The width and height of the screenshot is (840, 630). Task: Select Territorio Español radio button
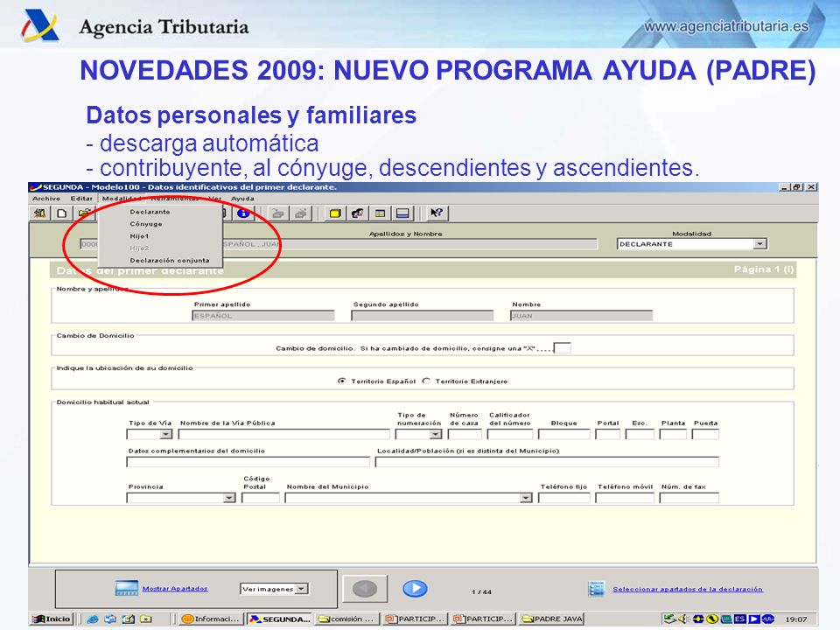pyautogui.click(x=342, y=381)
